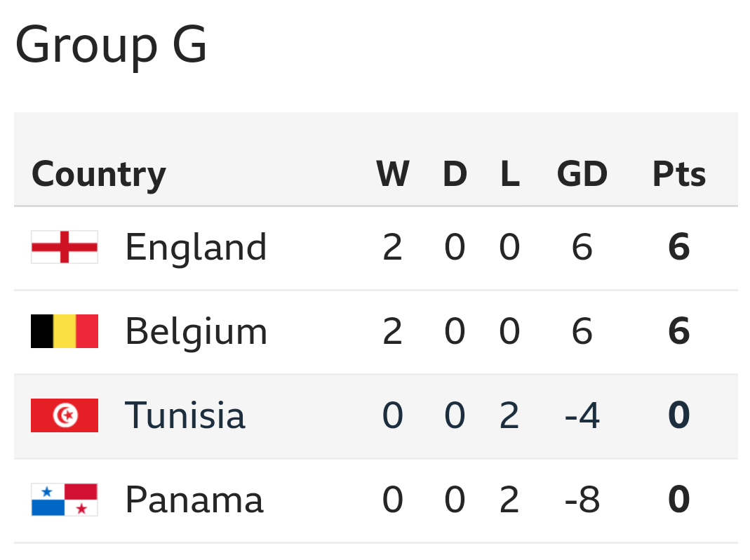This screenshot has height=560, width=750.
Task: Open the England team link
Action: [196, 247]
